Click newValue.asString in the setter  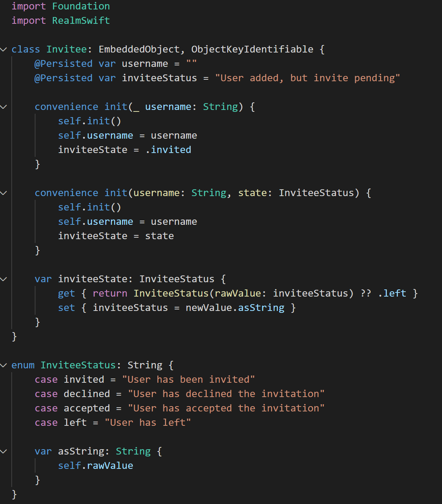click(x=235, y=308)
